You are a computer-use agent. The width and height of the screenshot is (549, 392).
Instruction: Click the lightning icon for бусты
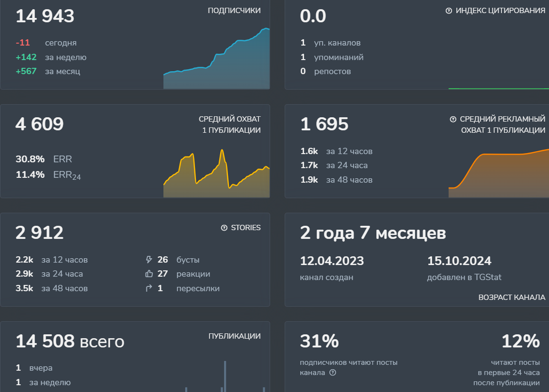[149, 260]
